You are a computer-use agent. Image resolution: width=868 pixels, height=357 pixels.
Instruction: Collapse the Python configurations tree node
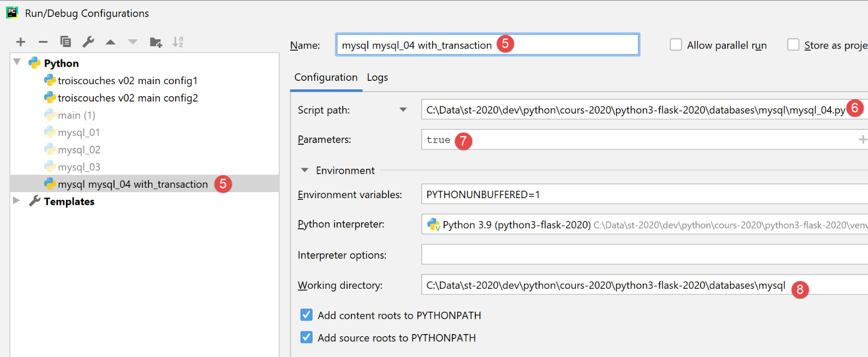pos(17,62)
